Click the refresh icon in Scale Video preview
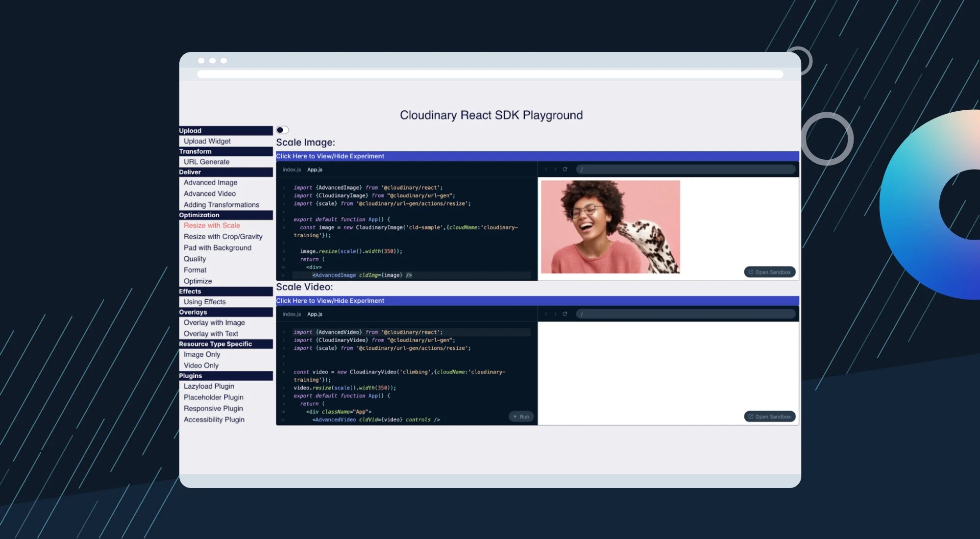 565,314
